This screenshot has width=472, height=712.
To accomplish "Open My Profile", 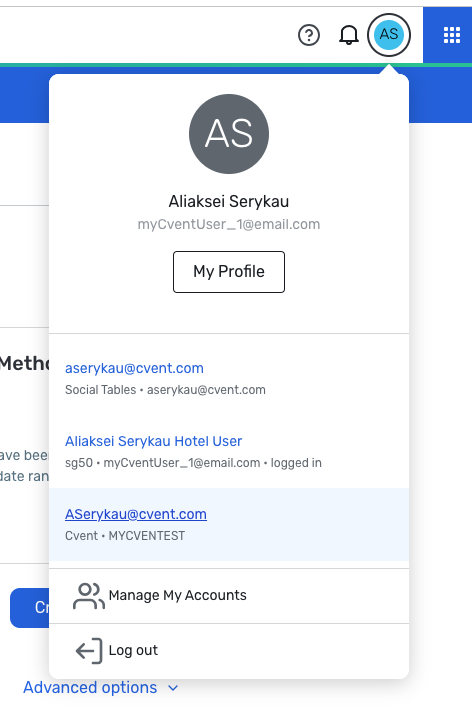I will [229, 272].
